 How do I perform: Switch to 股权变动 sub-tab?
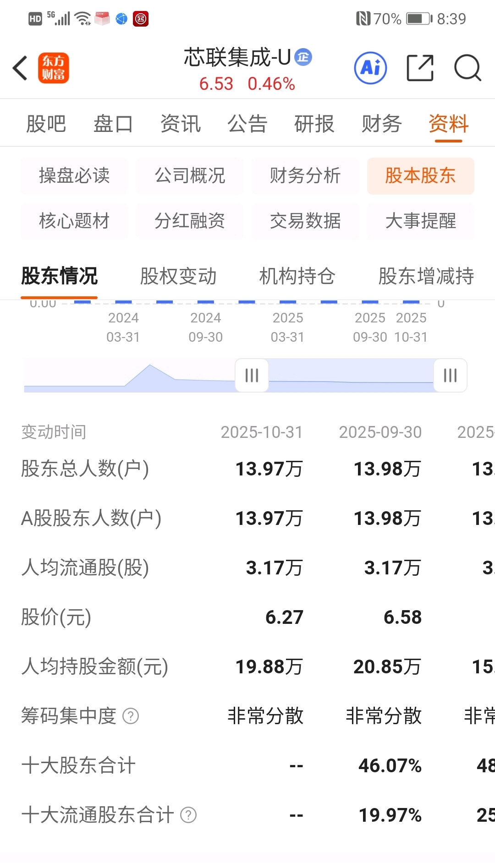(178, 276)
